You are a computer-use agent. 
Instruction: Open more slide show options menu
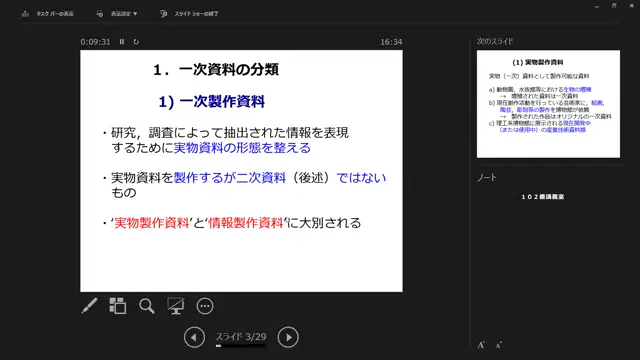[205, 306]
